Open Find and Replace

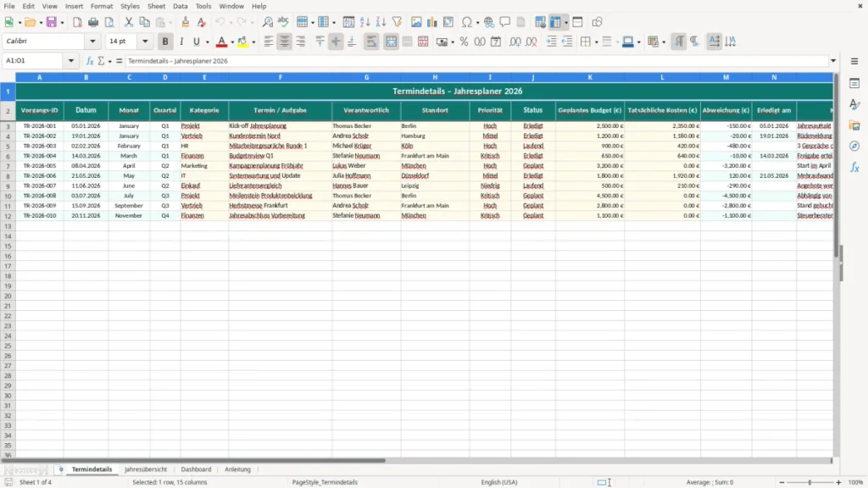point(267,22)
